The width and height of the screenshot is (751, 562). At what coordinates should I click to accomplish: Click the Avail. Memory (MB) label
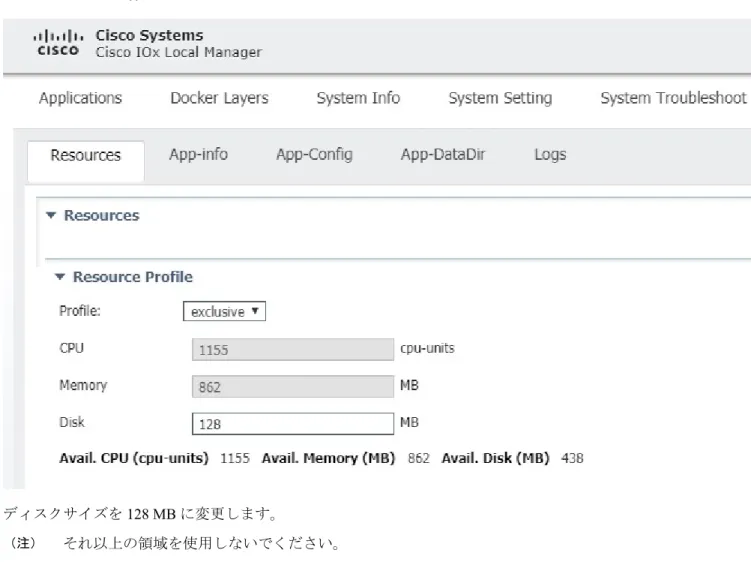329,458
